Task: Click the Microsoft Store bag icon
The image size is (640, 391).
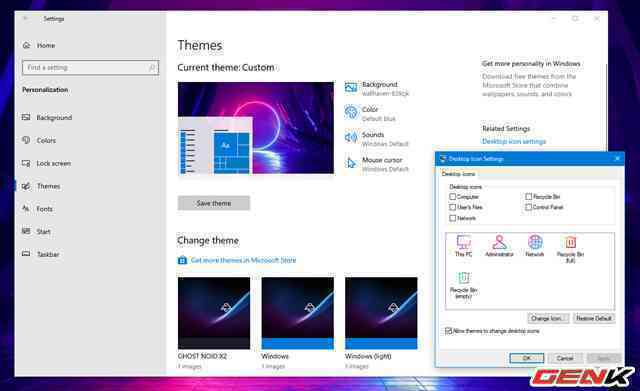Action: (x=182, y=260)
